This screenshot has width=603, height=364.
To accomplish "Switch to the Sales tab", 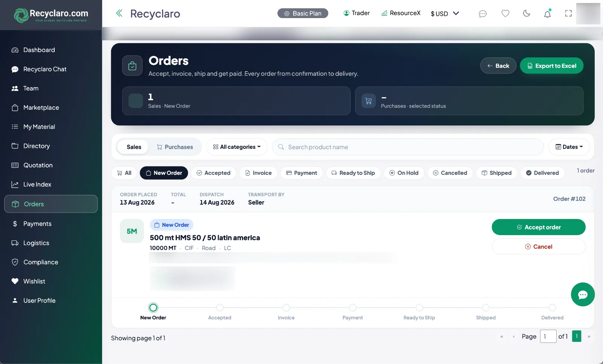I will pyautogui.click(x=134, y=147).
